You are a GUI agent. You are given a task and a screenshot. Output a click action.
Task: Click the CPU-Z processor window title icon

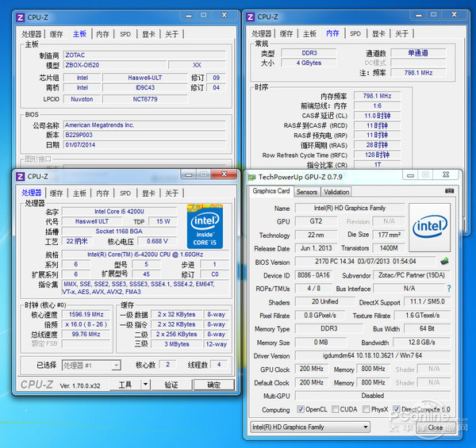(x=20, y=176)
